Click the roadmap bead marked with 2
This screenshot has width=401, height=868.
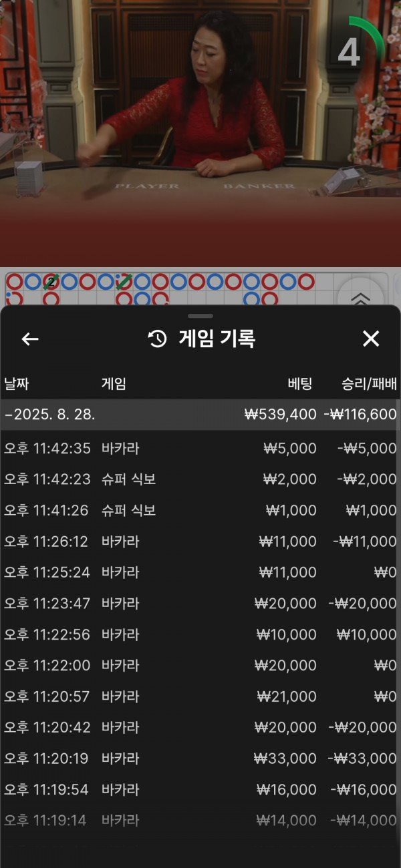51,282
